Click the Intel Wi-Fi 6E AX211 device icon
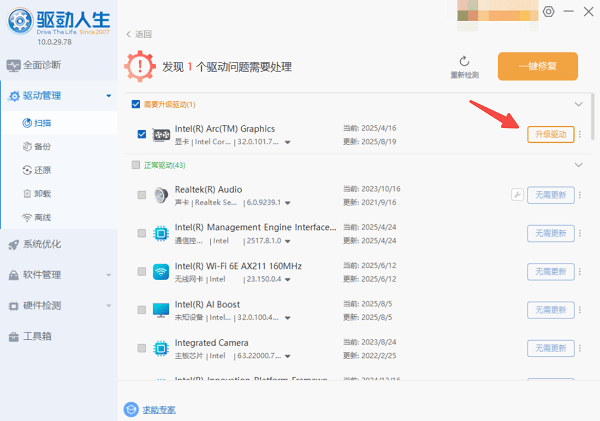The width and height of the screenshot is (600, 421). coord(160,272)
